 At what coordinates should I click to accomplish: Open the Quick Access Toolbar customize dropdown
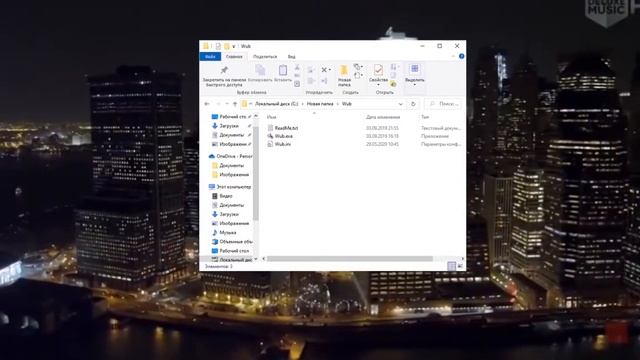tap(233, 46)
